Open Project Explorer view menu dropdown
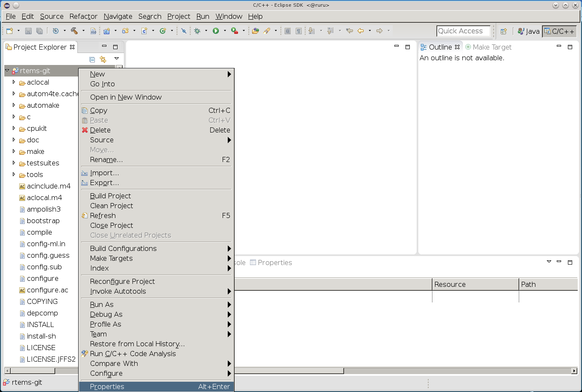The height and width of the screenshot is (392, 582). (x=116, y=59)
